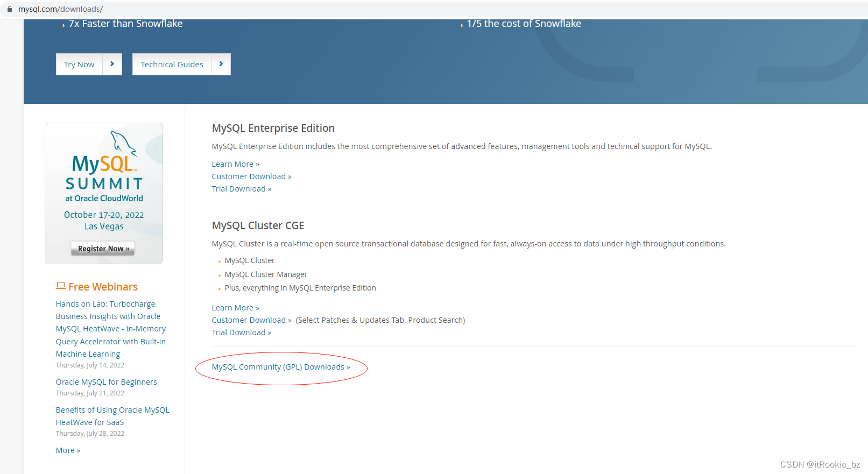Click the Register Now button
This screenshot has width=868, height=474.
coord(103,249)
